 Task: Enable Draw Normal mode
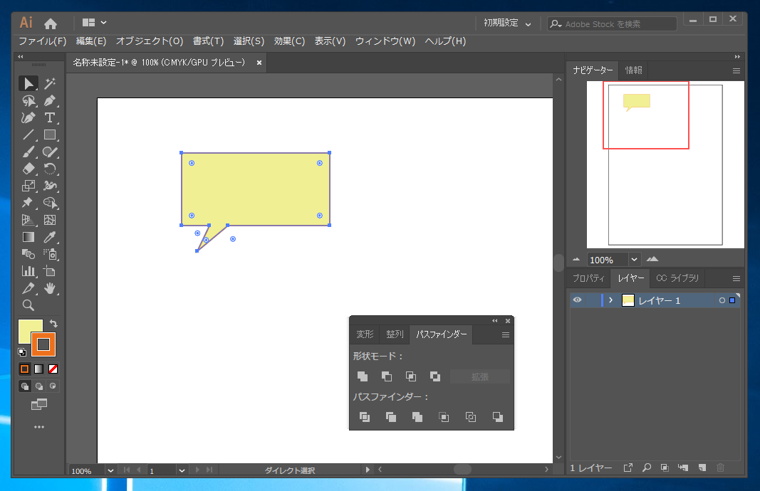coord(25,386)
